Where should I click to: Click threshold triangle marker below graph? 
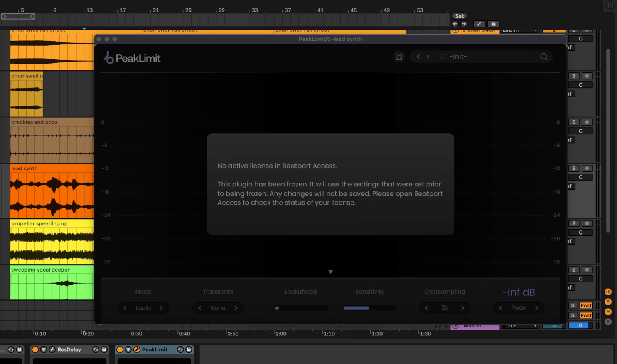coord(330,272)
